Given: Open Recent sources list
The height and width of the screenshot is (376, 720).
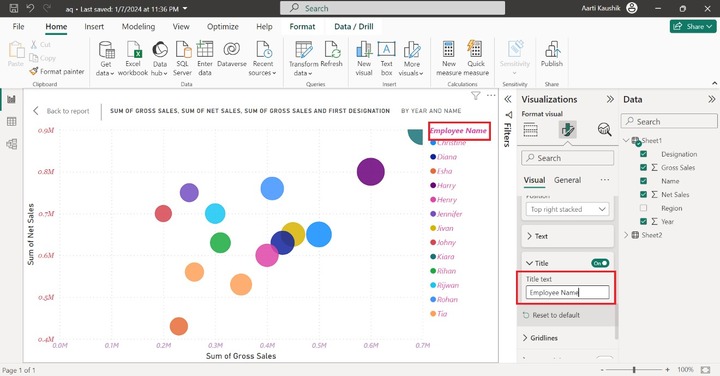Looking at the screenshot, I should 263,58.
